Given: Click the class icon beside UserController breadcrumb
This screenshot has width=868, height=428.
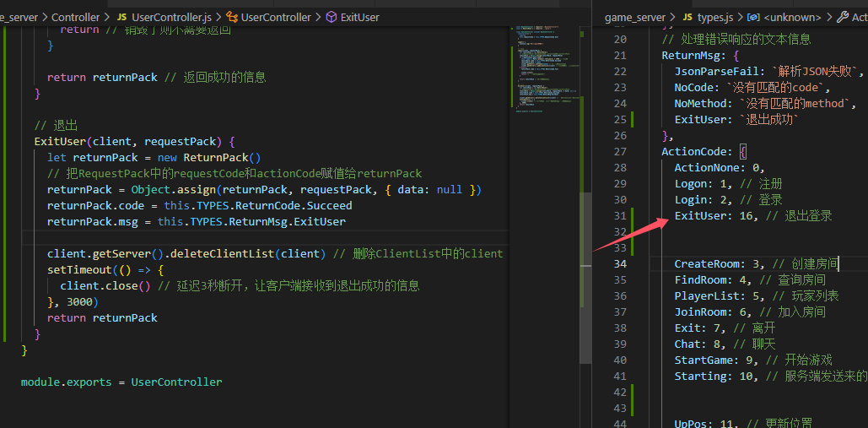Looking at the screenshot, I should point(233,17).
